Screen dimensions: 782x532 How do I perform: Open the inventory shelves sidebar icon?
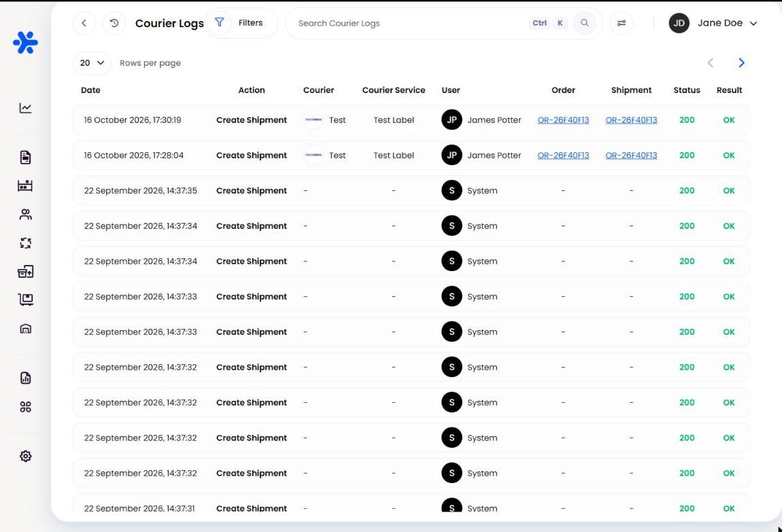point(25,185)
